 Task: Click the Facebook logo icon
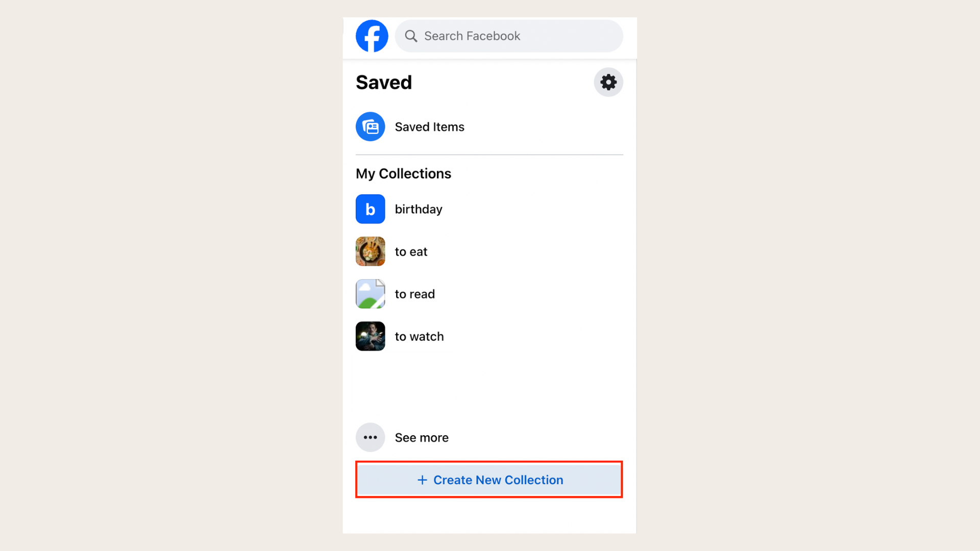(x=371, y=36)
